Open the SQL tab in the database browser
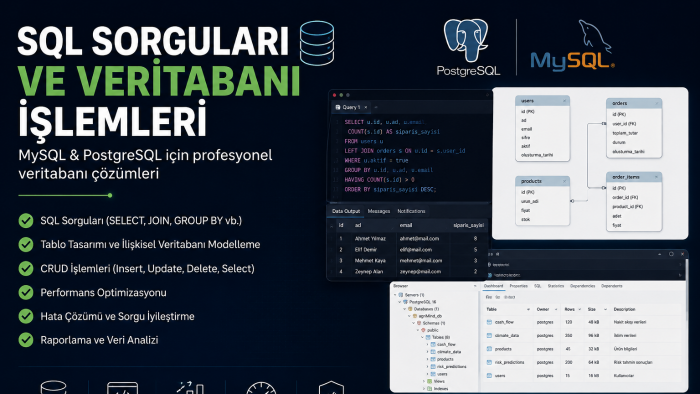 click(538, 286)
